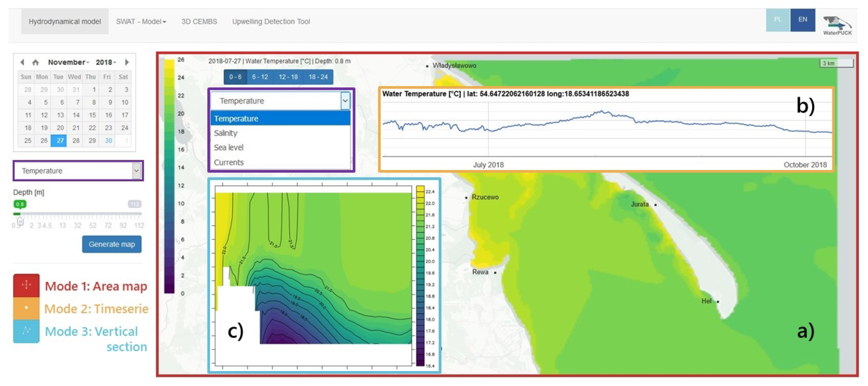The height and width of the screenshot is (386, 868).
Task: Switch language to EN
Action: [x=803, y=20]
